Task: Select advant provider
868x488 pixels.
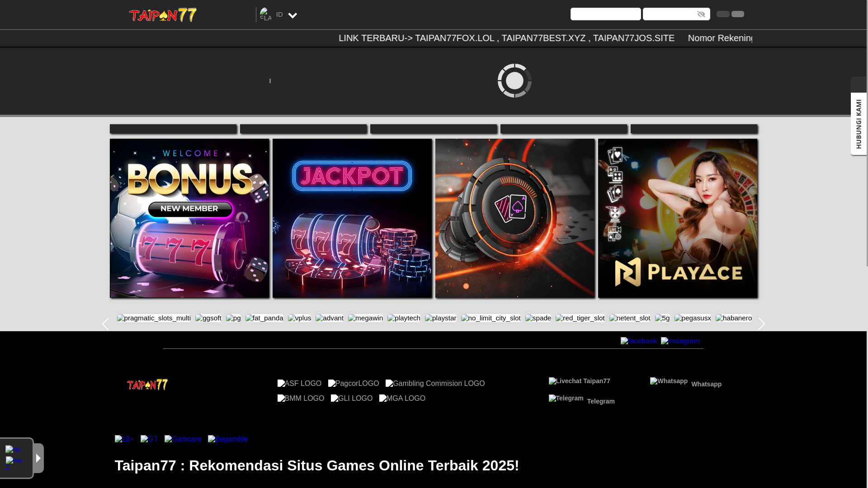Action: 330,318
